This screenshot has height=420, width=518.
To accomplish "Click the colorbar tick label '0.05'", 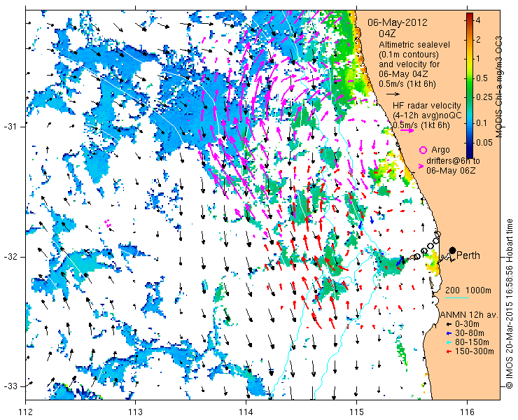I will tap(484, 142).
